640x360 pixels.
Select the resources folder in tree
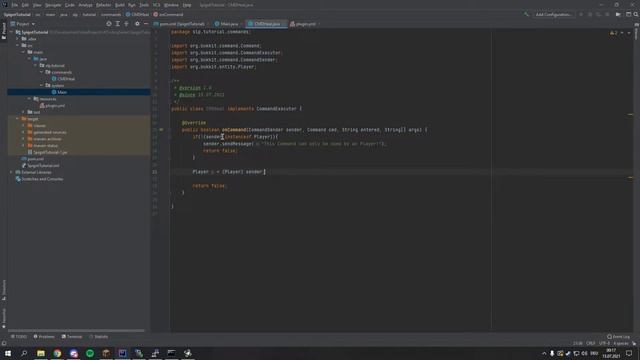45,99
